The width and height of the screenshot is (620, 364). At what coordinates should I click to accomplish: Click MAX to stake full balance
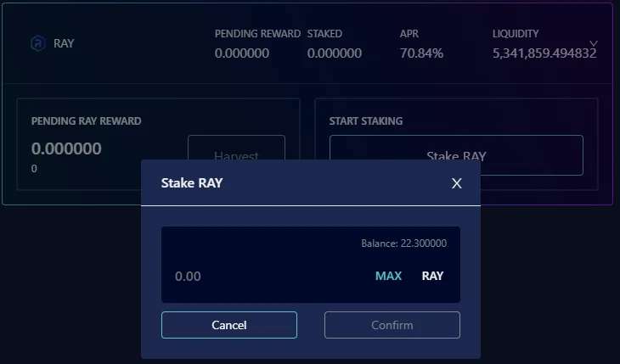[x=388, y=276]
